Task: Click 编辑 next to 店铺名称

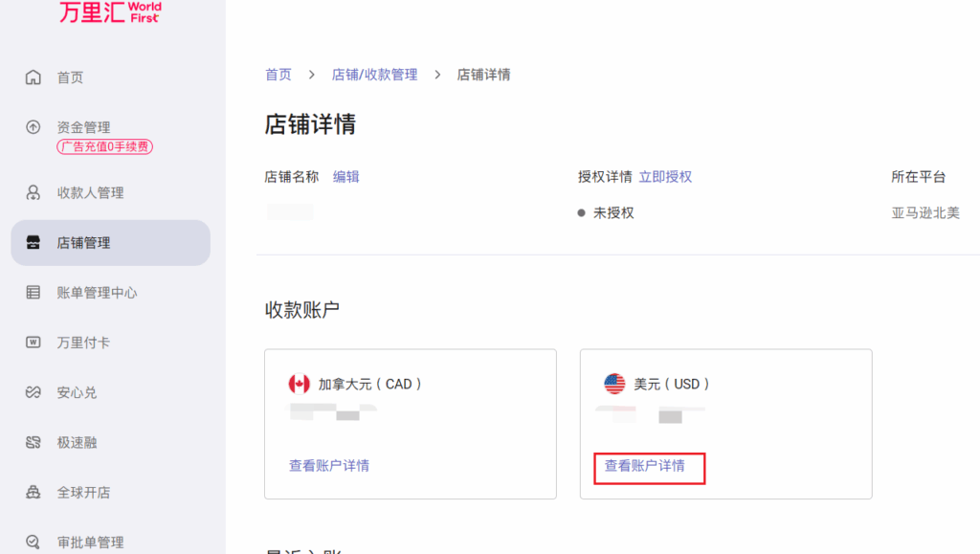Action: pos(346,177)
